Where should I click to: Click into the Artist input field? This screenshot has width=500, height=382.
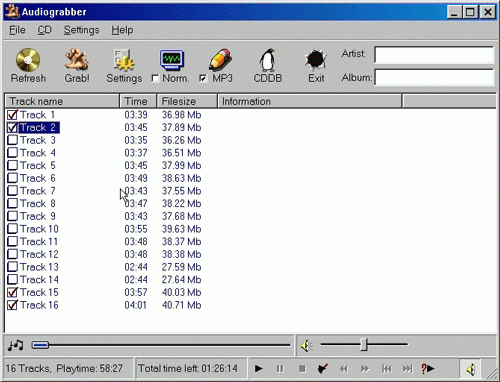(x=434, y=55)
